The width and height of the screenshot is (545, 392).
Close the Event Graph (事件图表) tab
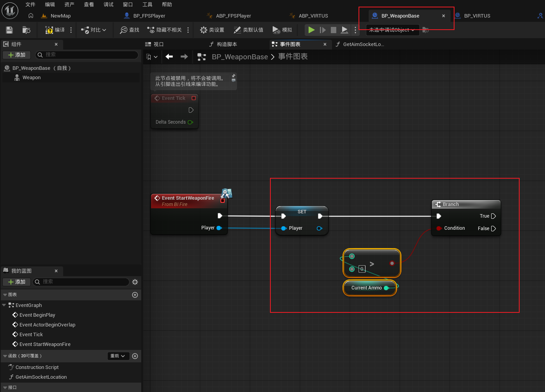pos(325,44)
